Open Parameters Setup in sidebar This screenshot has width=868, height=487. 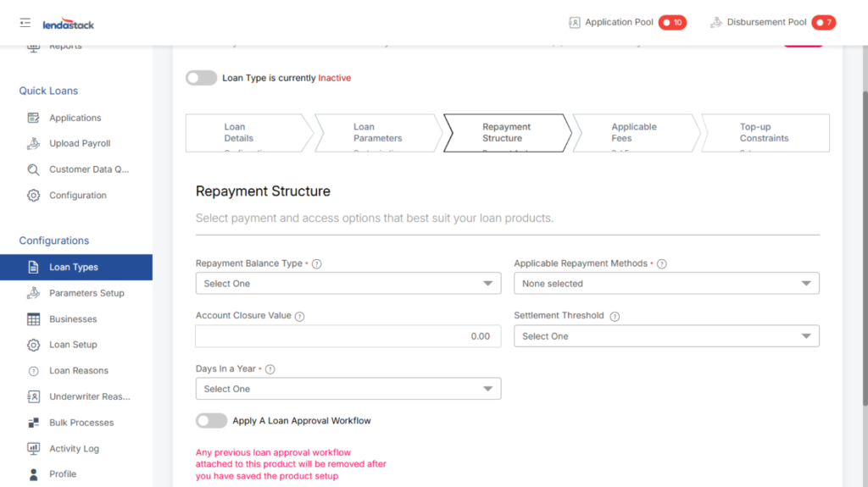pos(86,293)
